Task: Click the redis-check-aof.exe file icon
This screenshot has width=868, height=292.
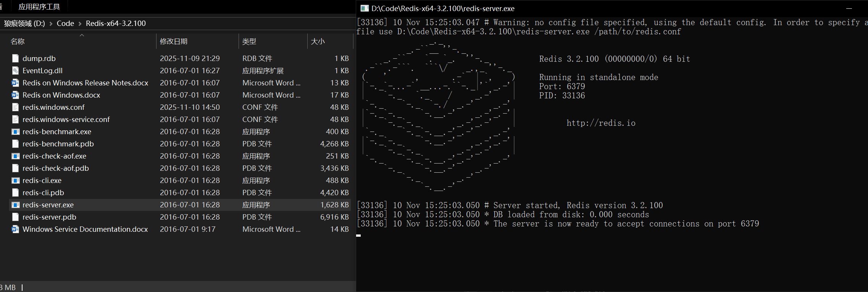Action: point(15,156)
